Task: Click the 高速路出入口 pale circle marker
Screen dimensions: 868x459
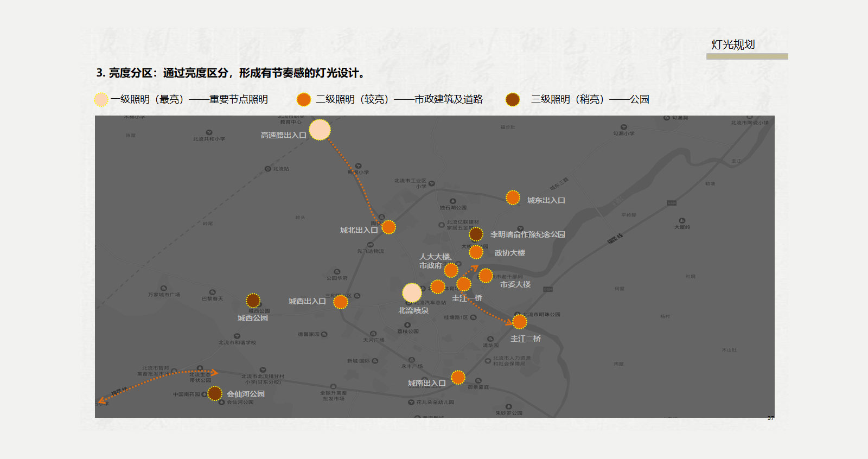Action: click(320, 130)
